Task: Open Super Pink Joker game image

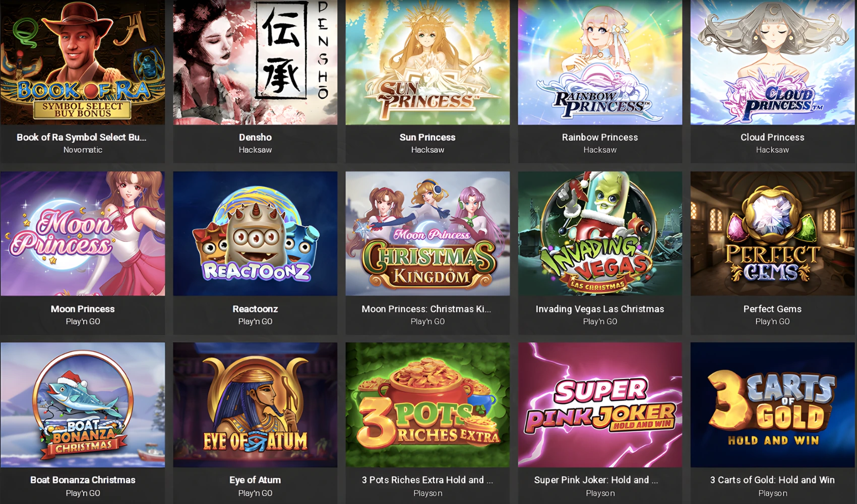Action: 600,405
